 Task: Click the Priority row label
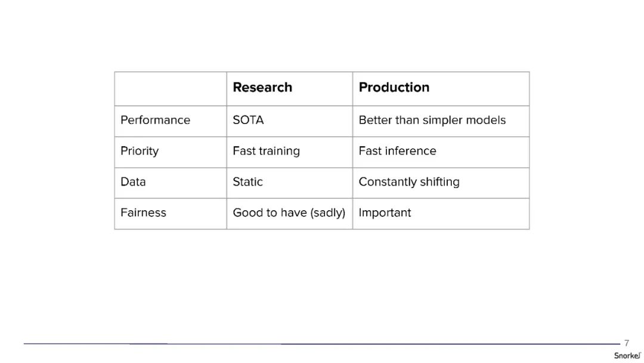(140, 151)
